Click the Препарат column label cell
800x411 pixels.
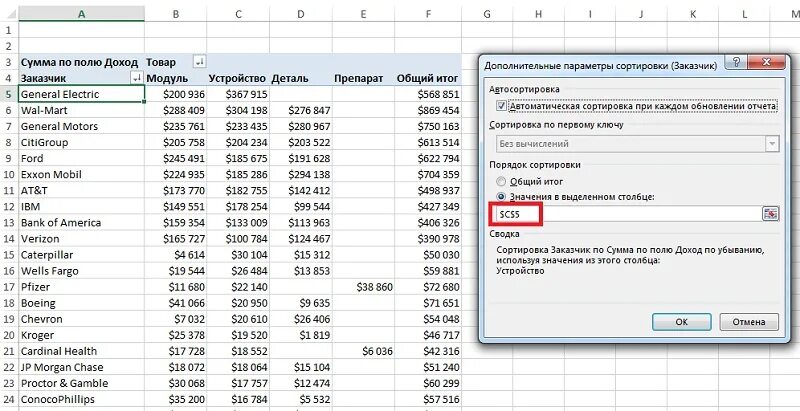coord(363,78)
